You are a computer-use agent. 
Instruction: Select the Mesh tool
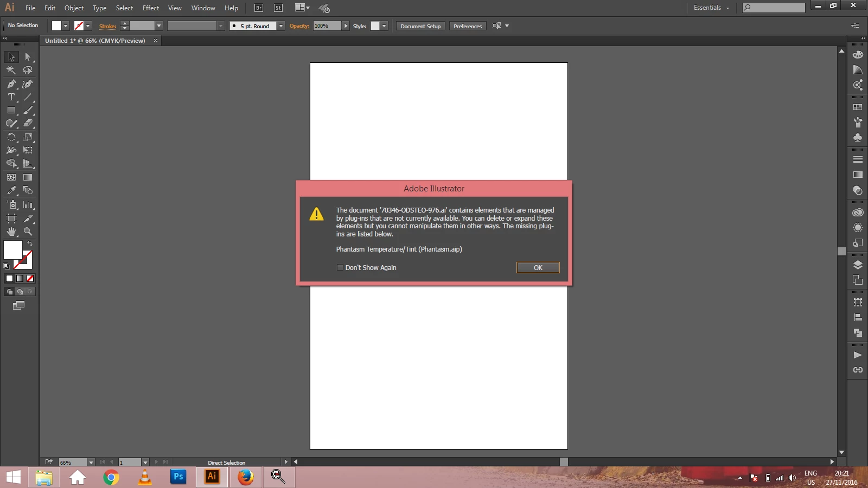click(x=11, y=177)
